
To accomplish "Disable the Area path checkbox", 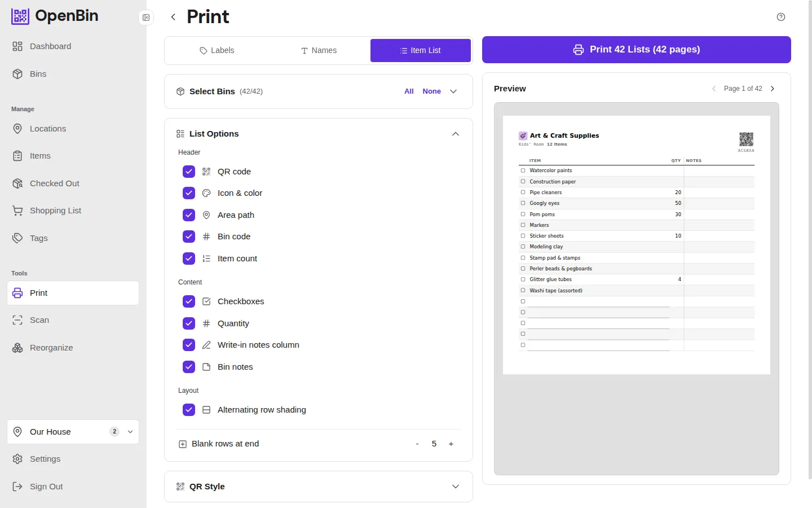I will click(x=189, y=215).
